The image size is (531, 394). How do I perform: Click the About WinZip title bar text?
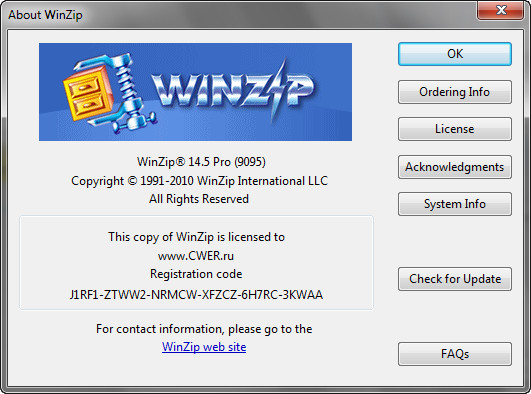pyautogui.click(x=45, y=15)
